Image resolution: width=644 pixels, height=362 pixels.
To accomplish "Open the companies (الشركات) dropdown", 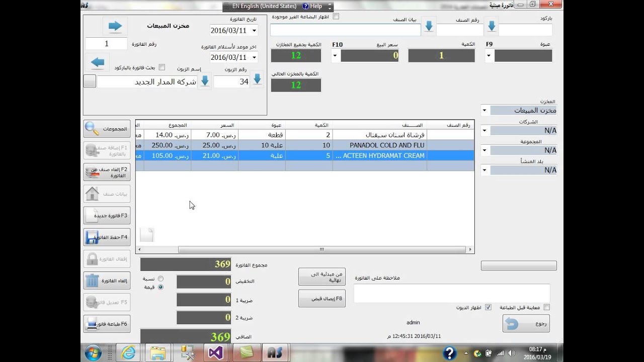I will [x=484, y=131].
